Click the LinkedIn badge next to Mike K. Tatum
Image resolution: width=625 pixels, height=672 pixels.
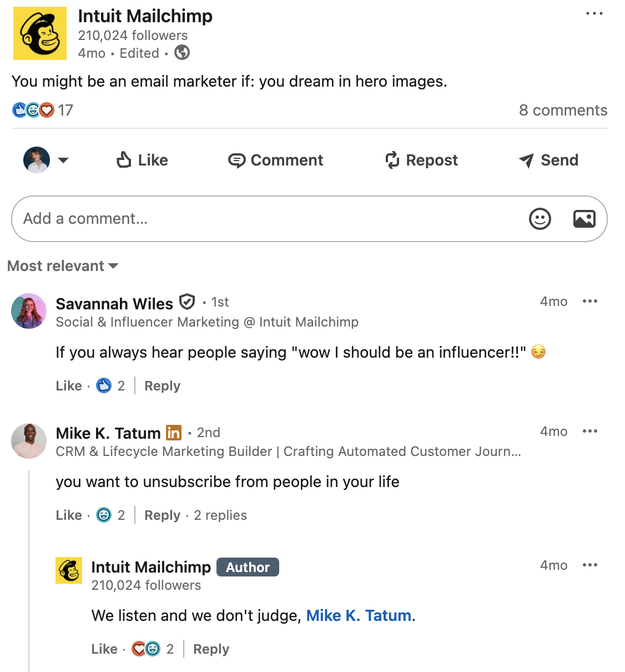pos(173,432)
